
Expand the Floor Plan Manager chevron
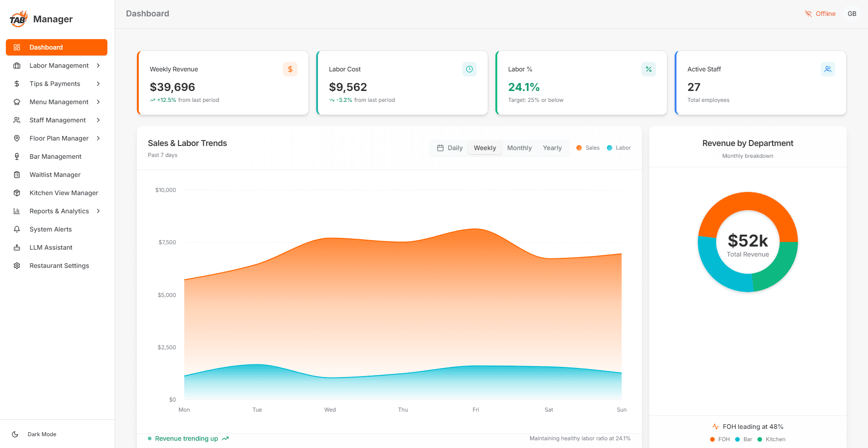coord(98,138)
